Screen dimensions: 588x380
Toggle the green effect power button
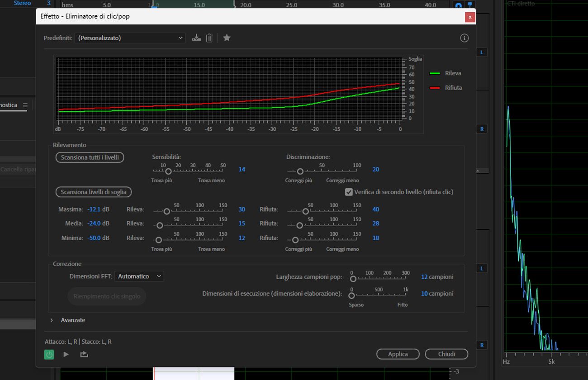pos(49,354)
